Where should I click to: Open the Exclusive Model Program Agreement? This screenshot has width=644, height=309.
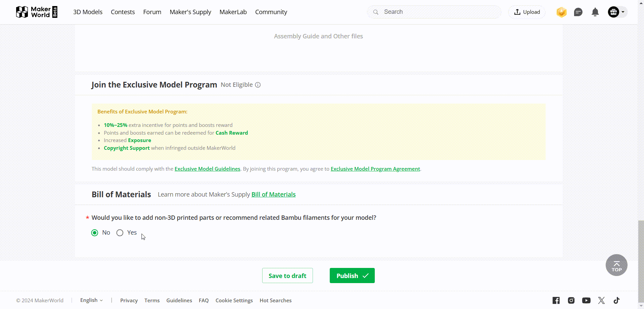coord(375,169)
